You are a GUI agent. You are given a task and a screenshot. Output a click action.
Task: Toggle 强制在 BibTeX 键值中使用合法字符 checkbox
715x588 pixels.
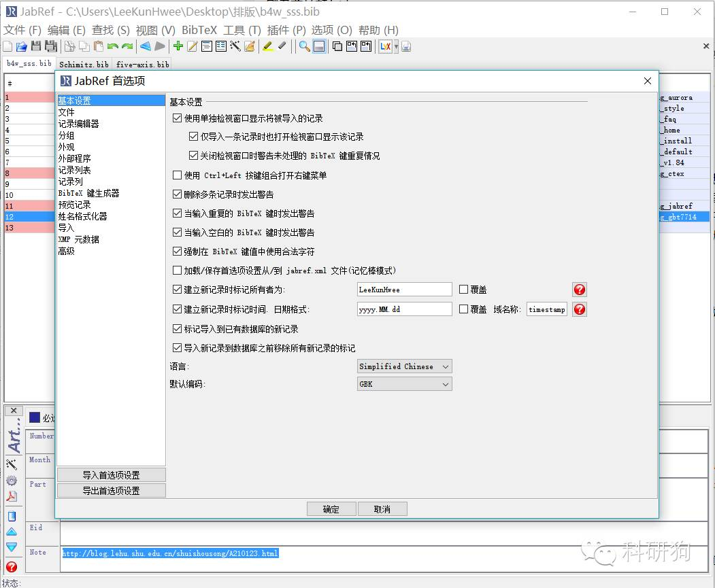178,251
